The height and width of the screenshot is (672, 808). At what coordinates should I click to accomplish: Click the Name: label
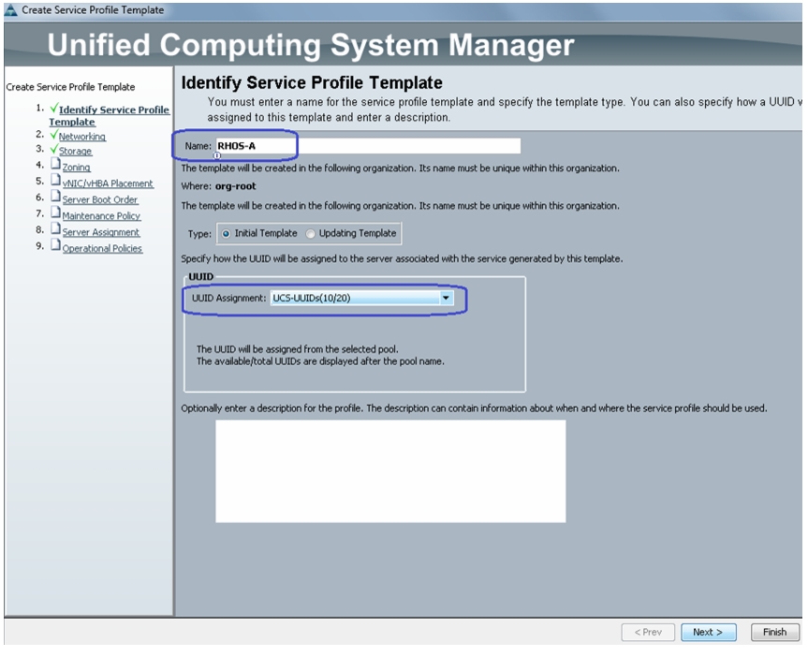[x=198, y=146]
